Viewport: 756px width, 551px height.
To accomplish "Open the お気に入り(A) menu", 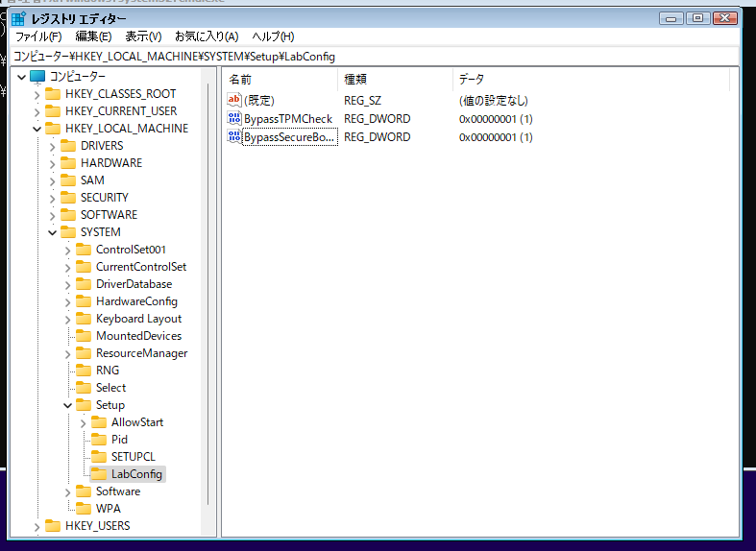I will [207, 36].
